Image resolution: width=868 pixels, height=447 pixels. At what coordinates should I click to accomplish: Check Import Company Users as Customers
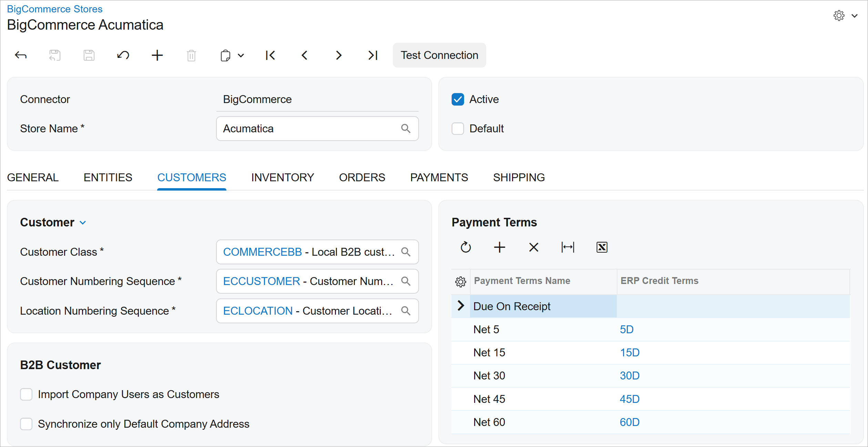coord(26,394)
